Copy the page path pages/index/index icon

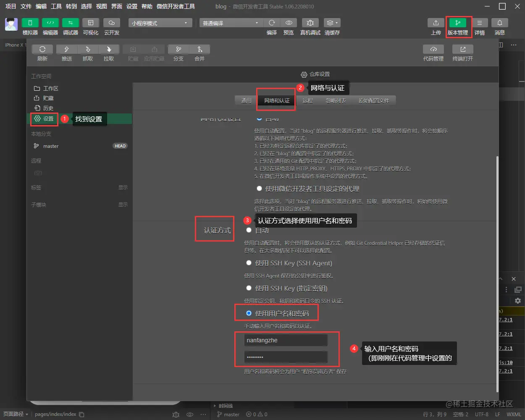point(81,414)
